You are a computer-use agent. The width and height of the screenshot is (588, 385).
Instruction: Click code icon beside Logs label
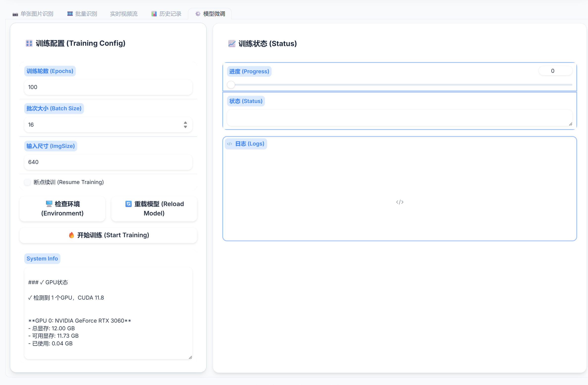(x=230, y=144)
